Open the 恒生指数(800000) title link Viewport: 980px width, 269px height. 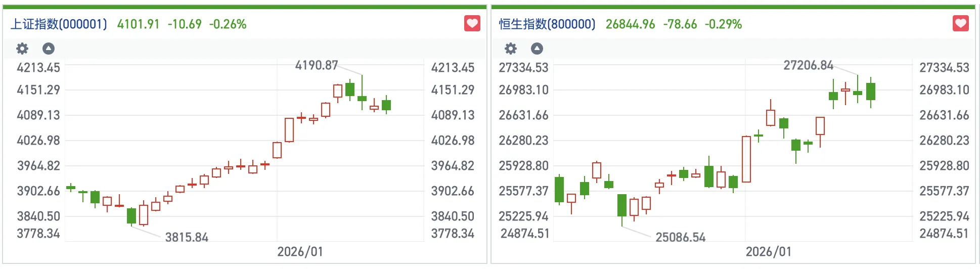(x=547, y=24)
